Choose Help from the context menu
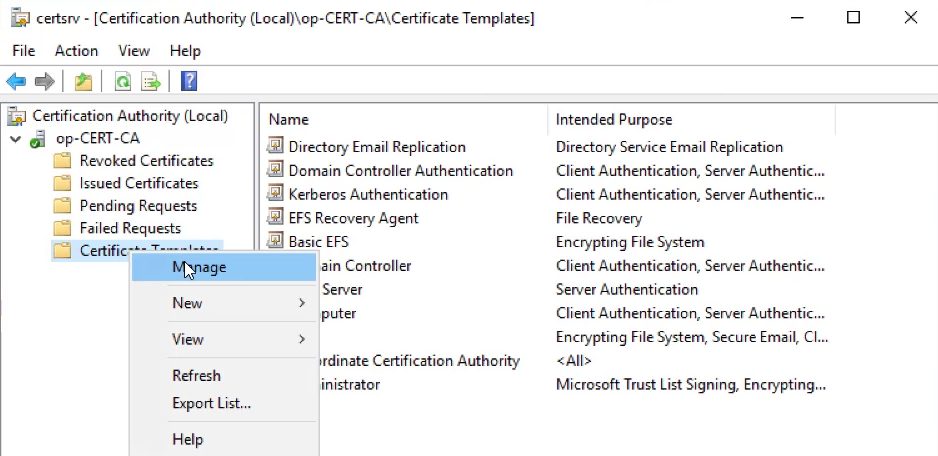The image size is (938, 456). tap(224, 439)
